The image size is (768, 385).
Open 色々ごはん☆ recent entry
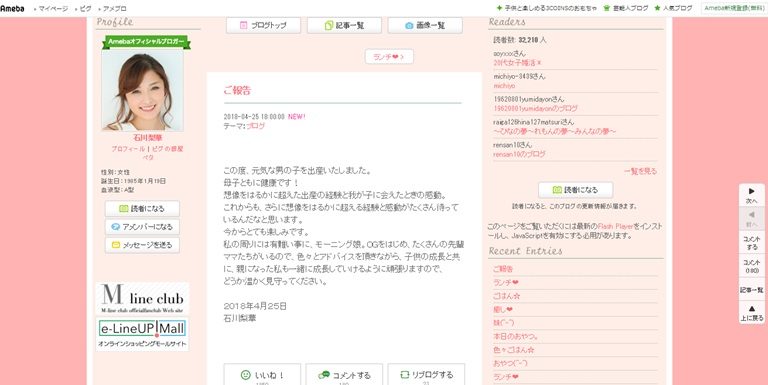(x=513, y=350)
